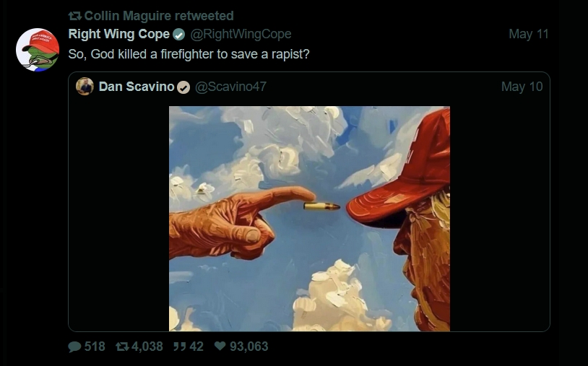588x366 pixels.
Task: Open Dan Scavino's small avatar
Action: 85,87
